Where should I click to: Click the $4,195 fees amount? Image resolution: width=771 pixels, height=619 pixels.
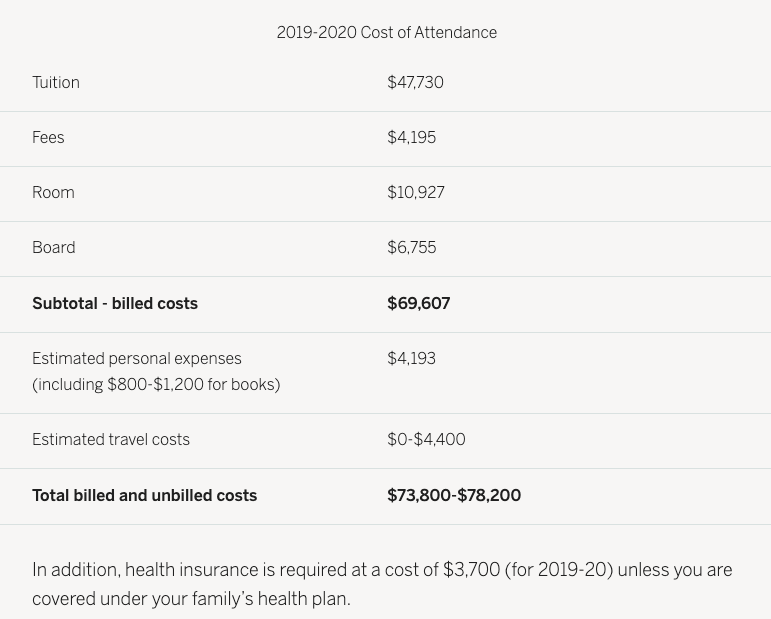(411, 138)
